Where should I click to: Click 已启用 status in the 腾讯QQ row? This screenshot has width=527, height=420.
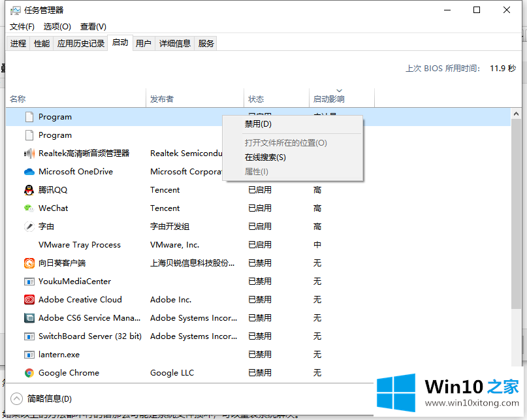click(260, 190)
